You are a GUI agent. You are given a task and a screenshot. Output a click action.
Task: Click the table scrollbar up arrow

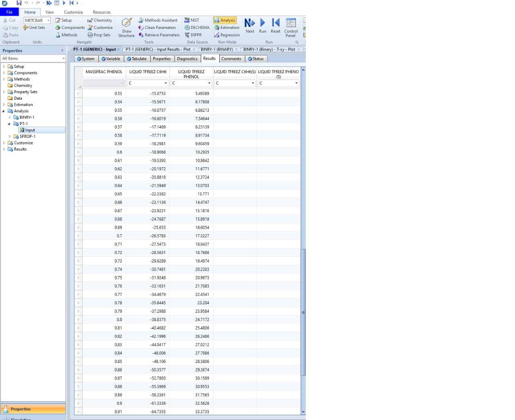click(x=303, y=70)
